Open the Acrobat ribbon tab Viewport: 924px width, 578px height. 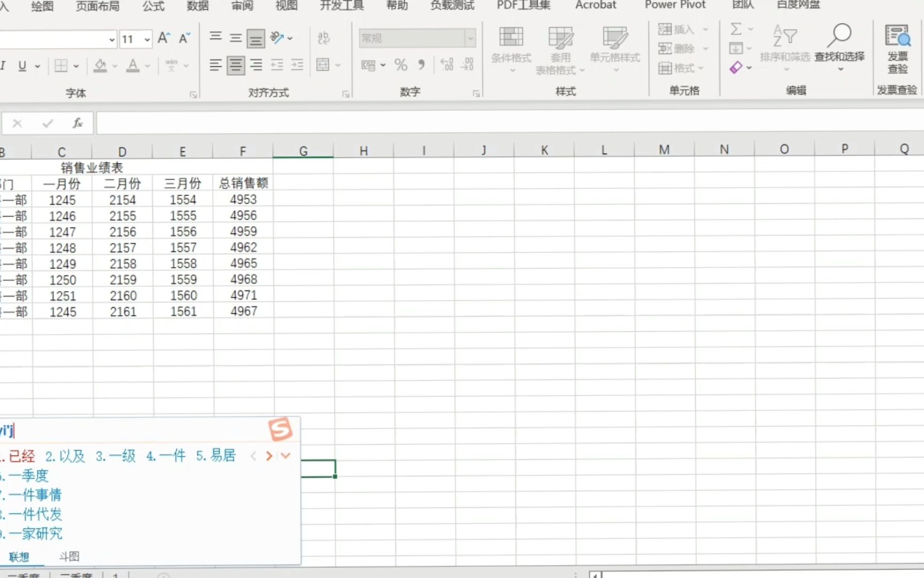click(x=596, y=5)
